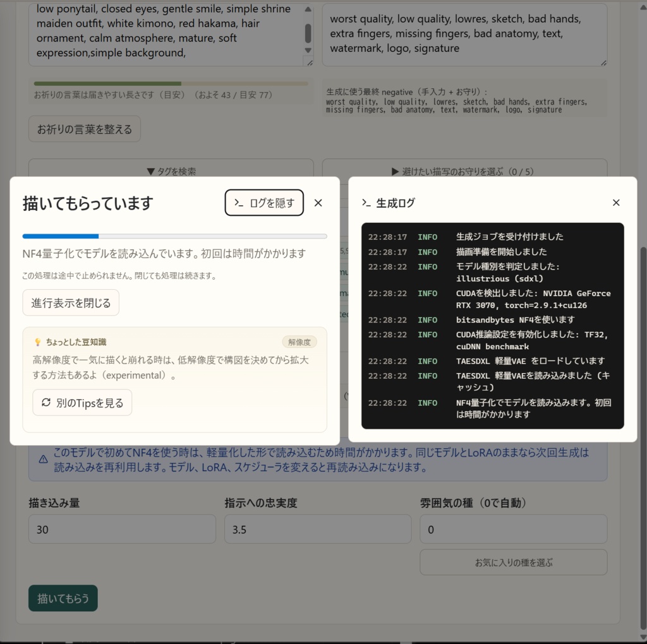Click the 描き込み量 input field
Screen dimensions: 647x644
(x=122, y=529)
